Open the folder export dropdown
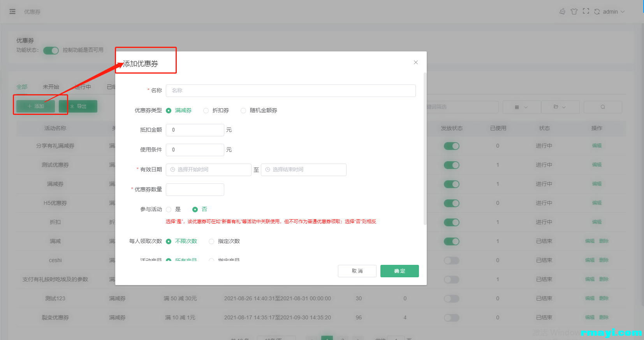The width and height of the screenshot is (644, 340). coord(560,107)
